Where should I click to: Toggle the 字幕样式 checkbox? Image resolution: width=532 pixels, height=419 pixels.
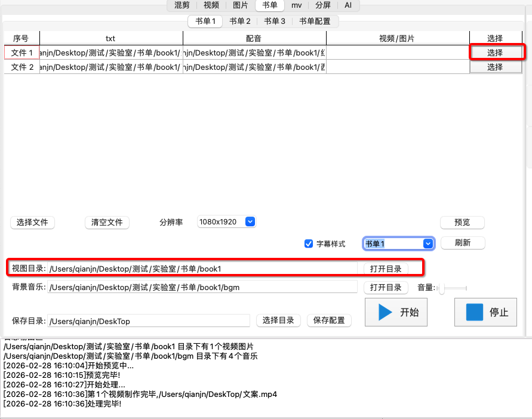[309, 244]
